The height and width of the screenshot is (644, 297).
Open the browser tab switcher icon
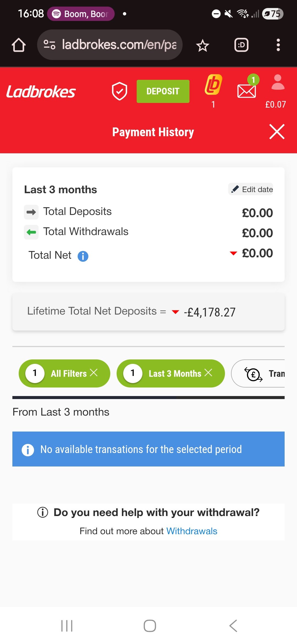tap(241, 45)
